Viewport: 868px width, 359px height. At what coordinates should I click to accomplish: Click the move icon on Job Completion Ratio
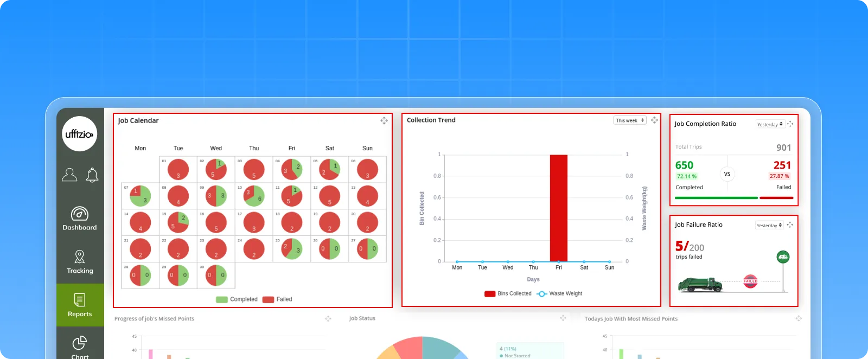[790, 124]
